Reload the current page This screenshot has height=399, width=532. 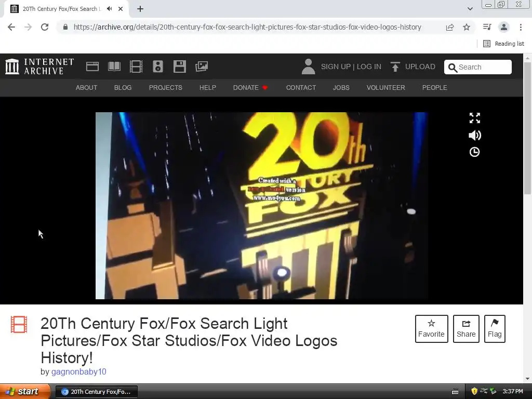click(45, 27)
